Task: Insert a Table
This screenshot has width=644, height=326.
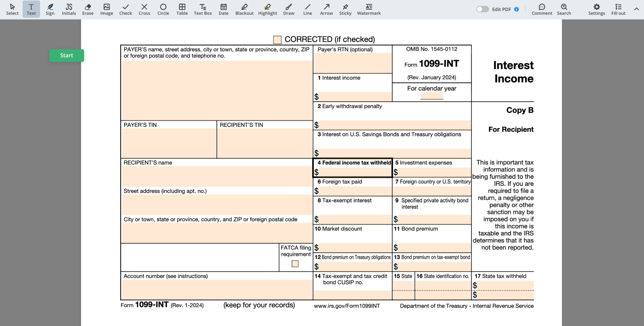Action: pos(182,9)
